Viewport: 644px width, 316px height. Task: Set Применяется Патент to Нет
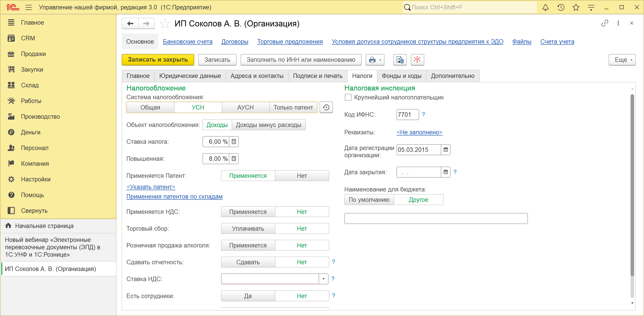[x=302, y=176]
